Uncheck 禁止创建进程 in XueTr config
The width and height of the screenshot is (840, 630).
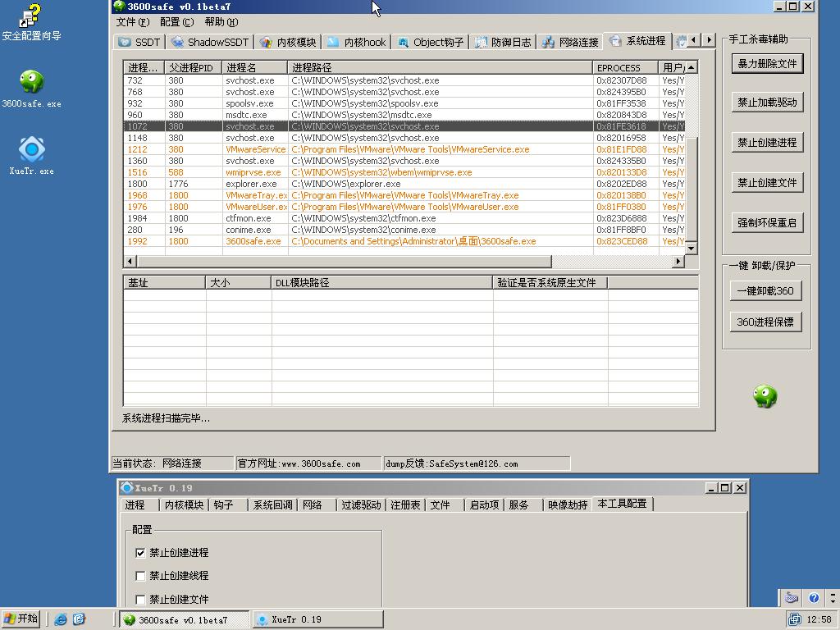(x=140, y=552)
